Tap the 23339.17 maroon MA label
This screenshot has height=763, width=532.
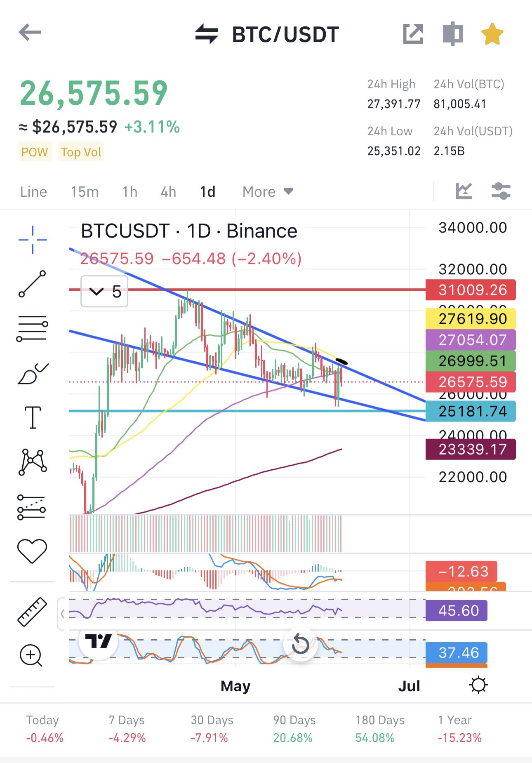tap(471, 449)
